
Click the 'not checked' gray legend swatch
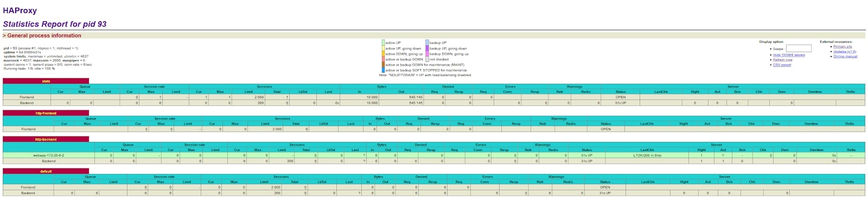coord(427,59)
